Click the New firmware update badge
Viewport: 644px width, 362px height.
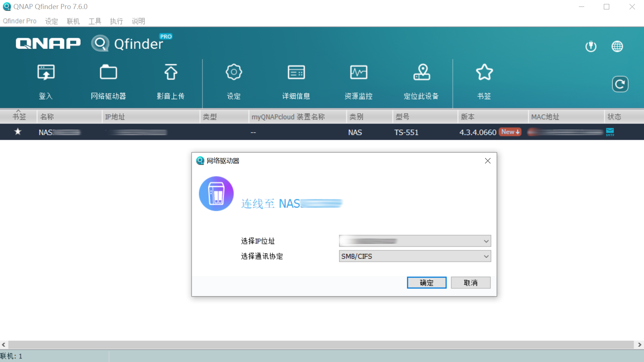pyautogui.click(x=510, y=132)
